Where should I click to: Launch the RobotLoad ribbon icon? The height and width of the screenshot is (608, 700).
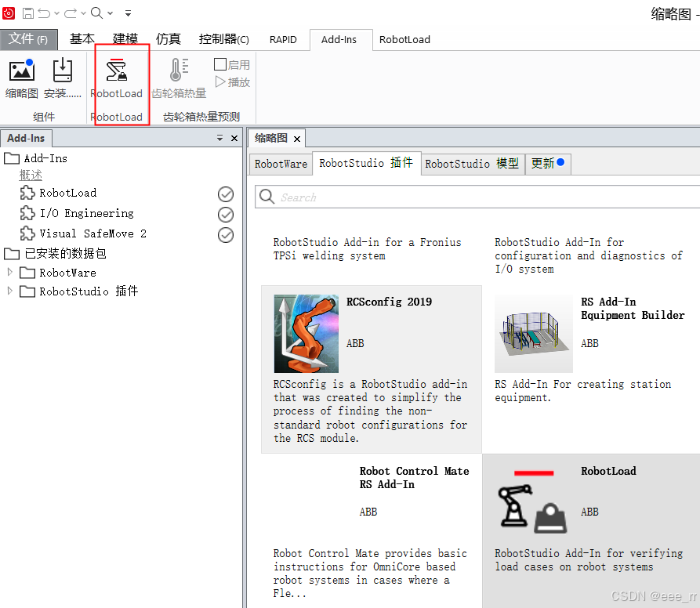tap(117, 70)
